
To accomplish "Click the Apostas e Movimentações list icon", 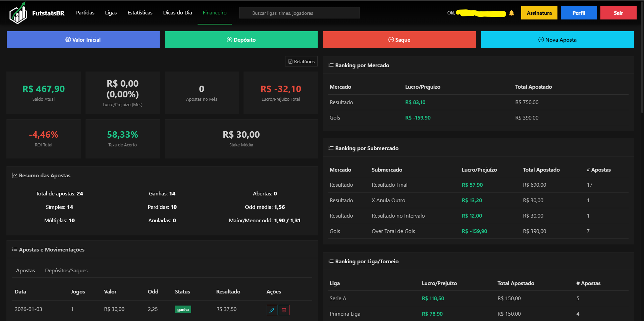I will coord(15,249).
